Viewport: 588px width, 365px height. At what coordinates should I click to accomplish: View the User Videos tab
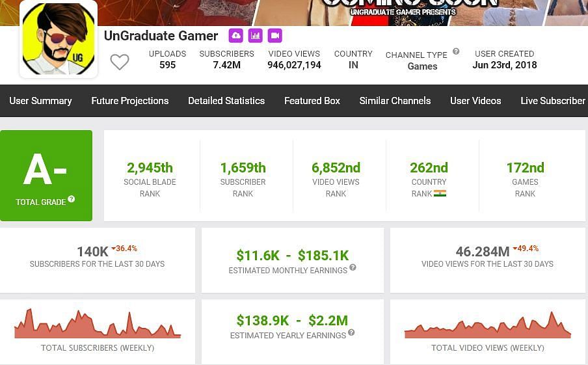(475, 101)
